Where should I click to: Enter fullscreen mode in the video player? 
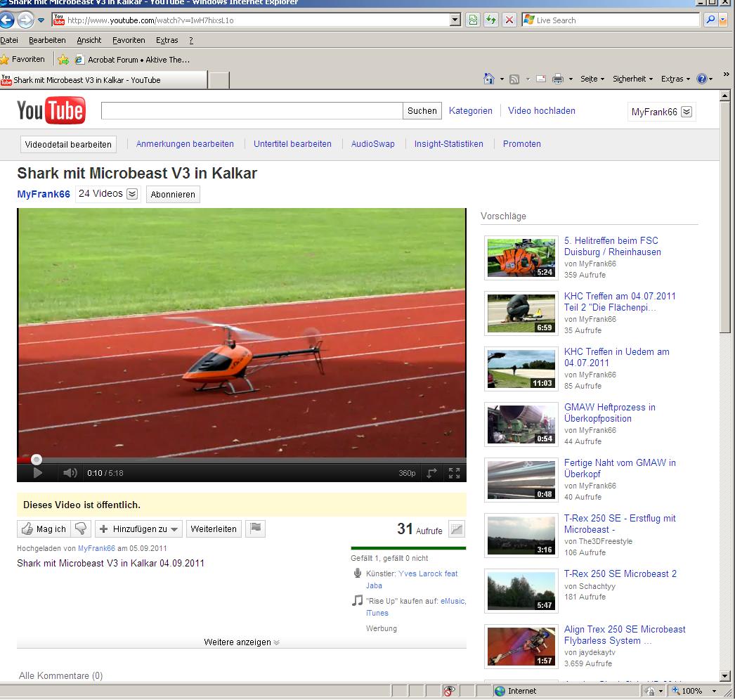(454, 473)
